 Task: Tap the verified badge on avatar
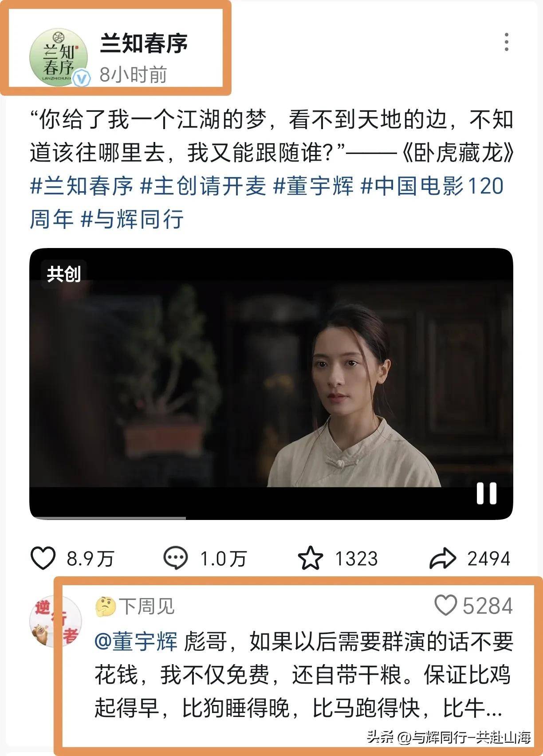(x=82, y=79)
